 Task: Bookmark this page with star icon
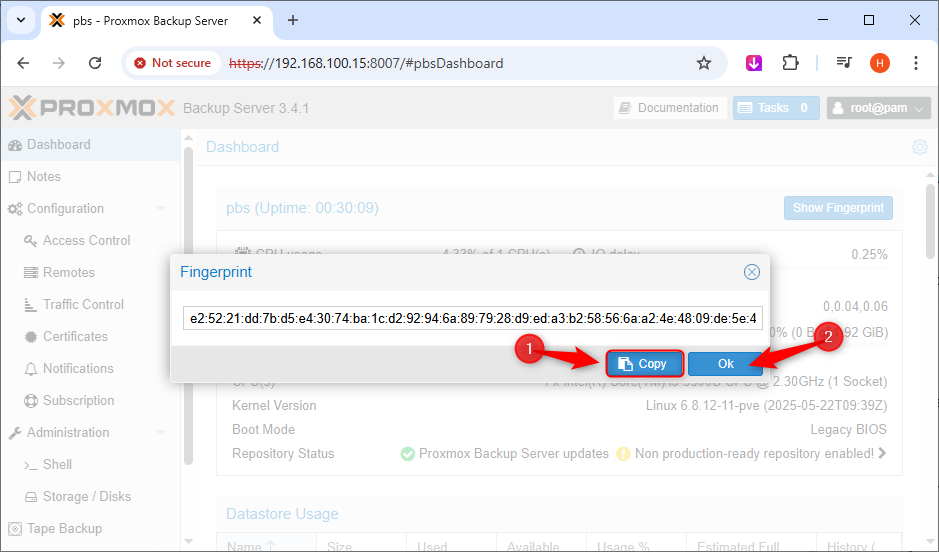click(704, 63)
